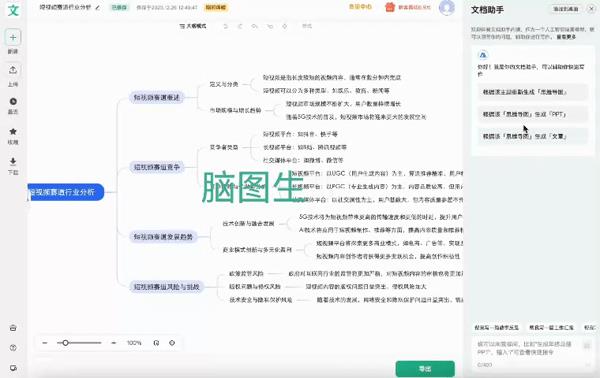Select the generate「PPT」from mind map suggestion

[x=532, y=114]
